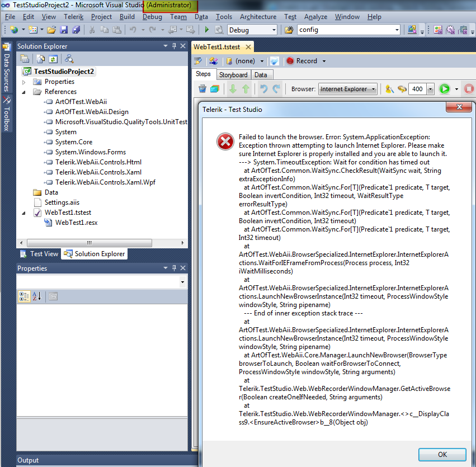
Task: Delete selected step with the trash icon
Action: tap(202, 89)
